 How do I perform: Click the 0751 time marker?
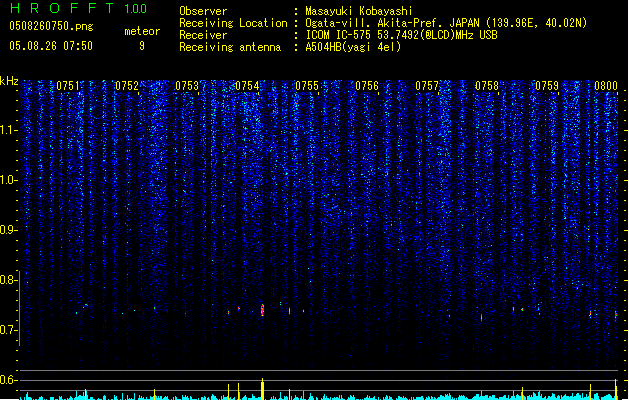click(68, 86)
